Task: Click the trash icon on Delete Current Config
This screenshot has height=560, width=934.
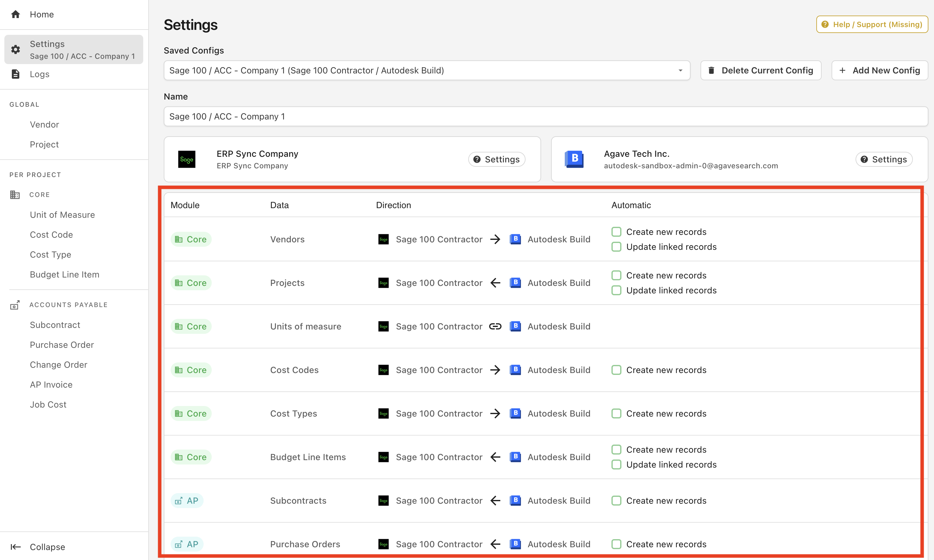Action: 711,70
